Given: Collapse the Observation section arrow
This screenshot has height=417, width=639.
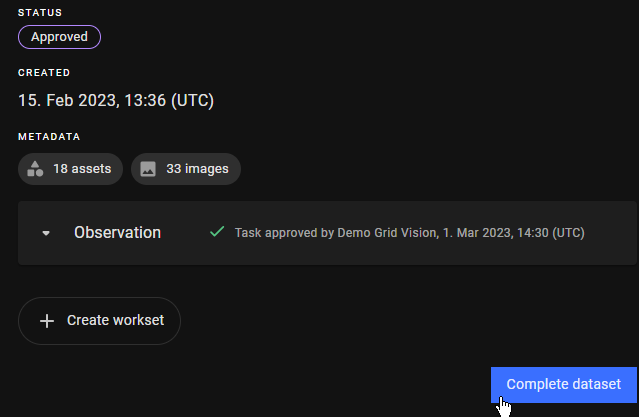Looking at the screenshot, I should click(x=46, y=233).
